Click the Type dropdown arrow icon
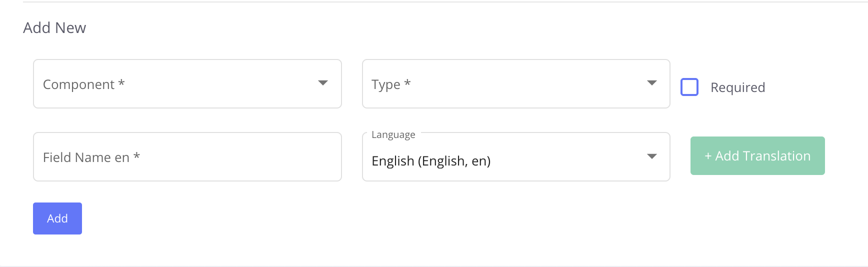 (651, 83)
